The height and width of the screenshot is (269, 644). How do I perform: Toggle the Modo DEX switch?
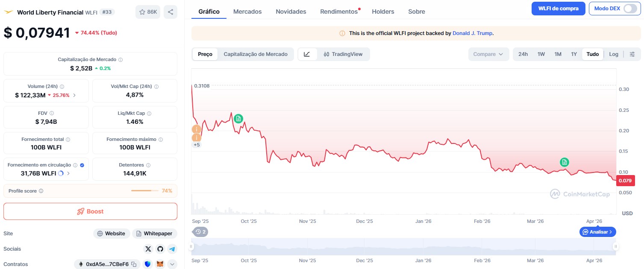pyautogui.click(x=630, y=9)
